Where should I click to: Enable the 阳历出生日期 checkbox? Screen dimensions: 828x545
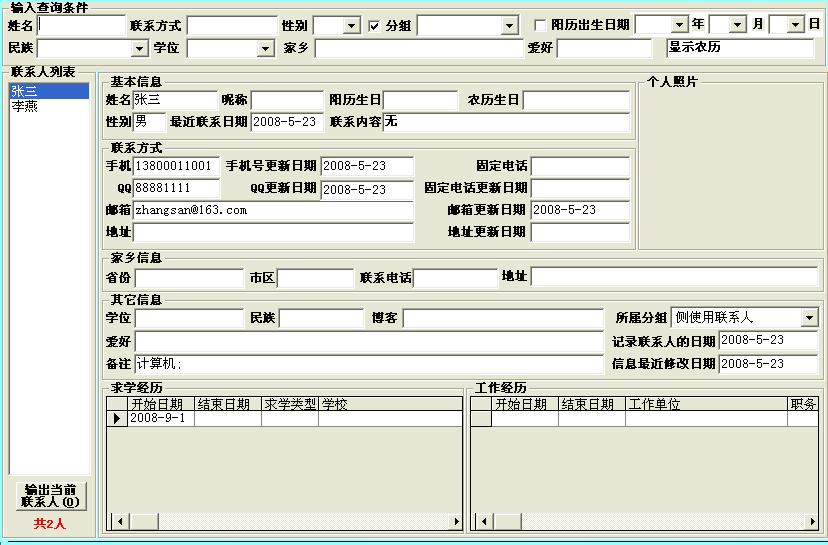pyautogui.click(x=541, y=25)
